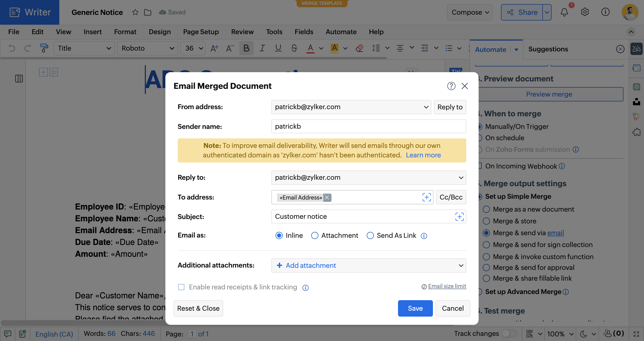Open comments icon in status bar

8,334
